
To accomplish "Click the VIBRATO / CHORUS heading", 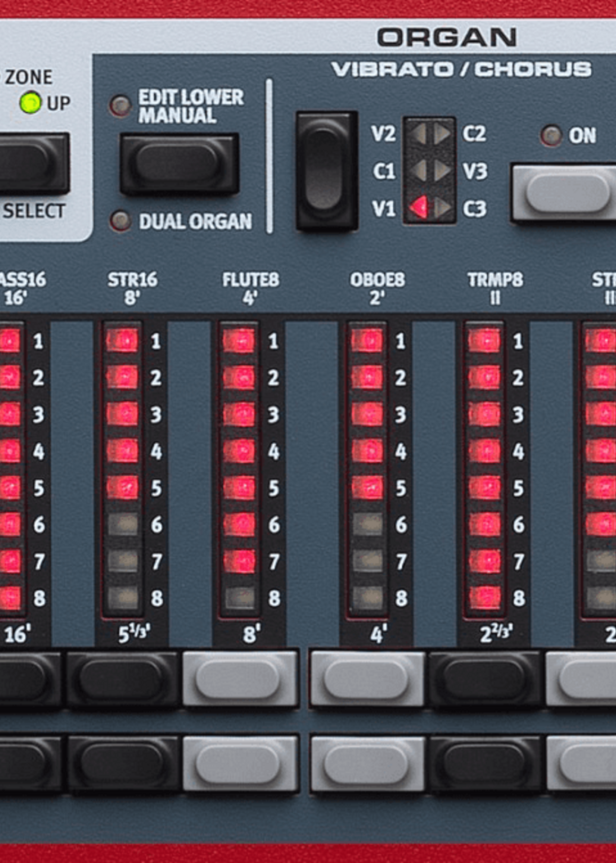I will pyautogui.click(x=461, y=69).
